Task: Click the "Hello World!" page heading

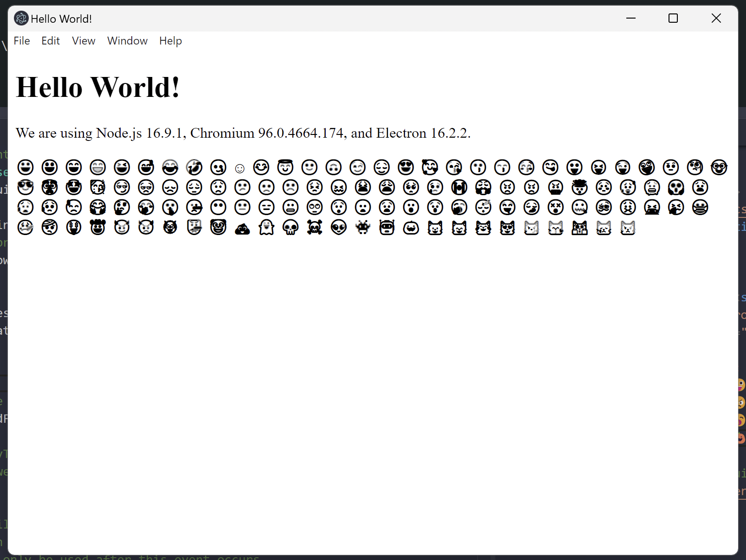Action: click(98, 87)
